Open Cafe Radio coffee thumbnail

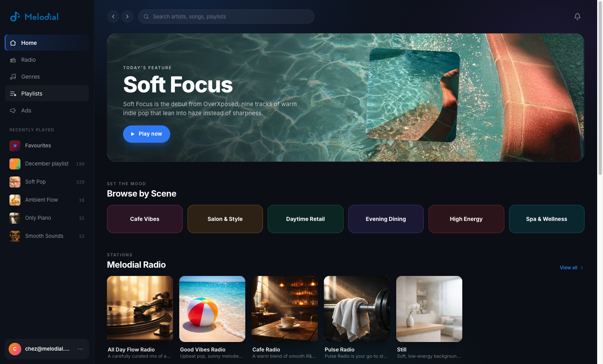tap(285, 309)
